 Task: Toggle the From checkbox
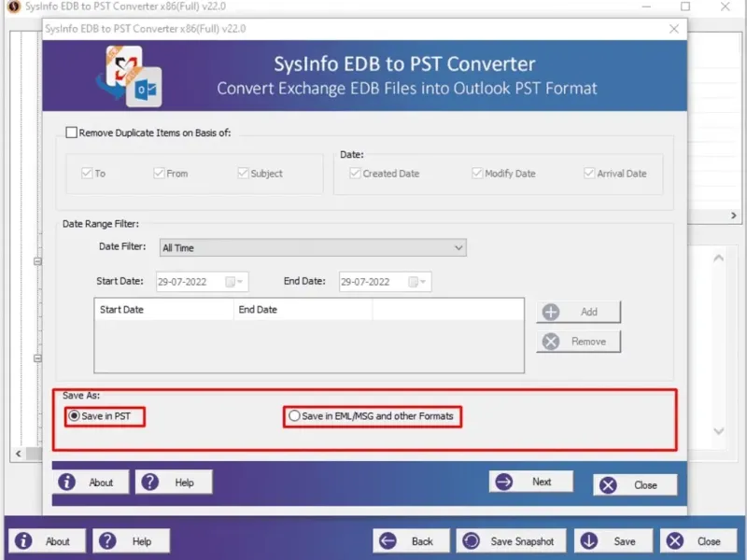click(159, 173)
